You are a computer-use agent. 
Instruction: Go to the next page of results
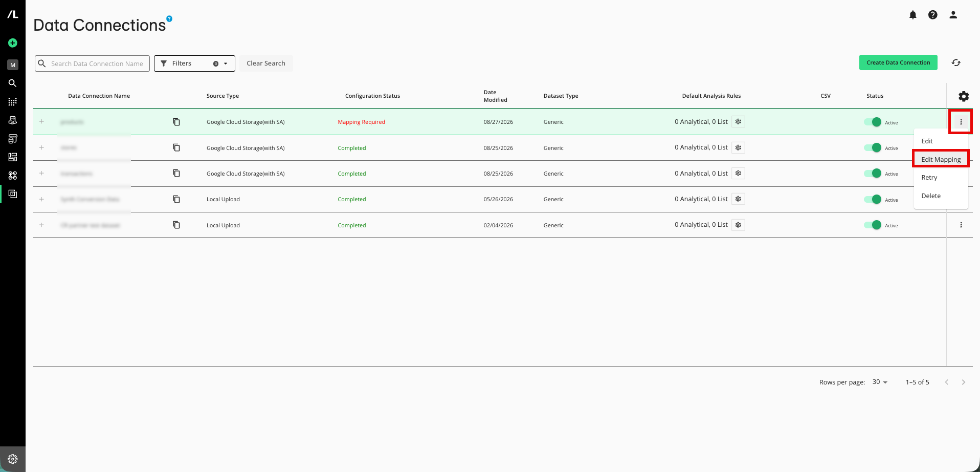[964, 382]
